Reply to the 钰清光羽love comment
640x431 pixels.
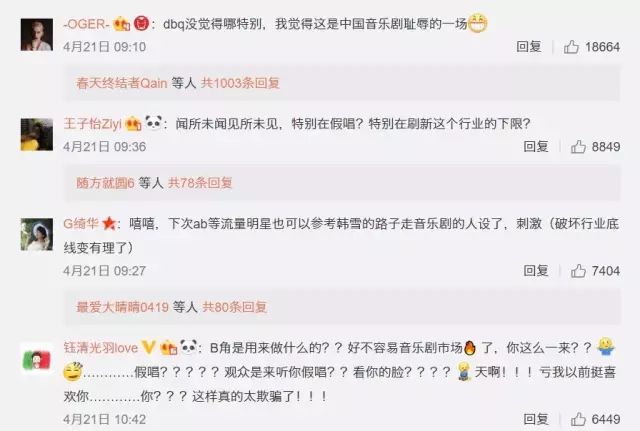[x=536, y=419]
